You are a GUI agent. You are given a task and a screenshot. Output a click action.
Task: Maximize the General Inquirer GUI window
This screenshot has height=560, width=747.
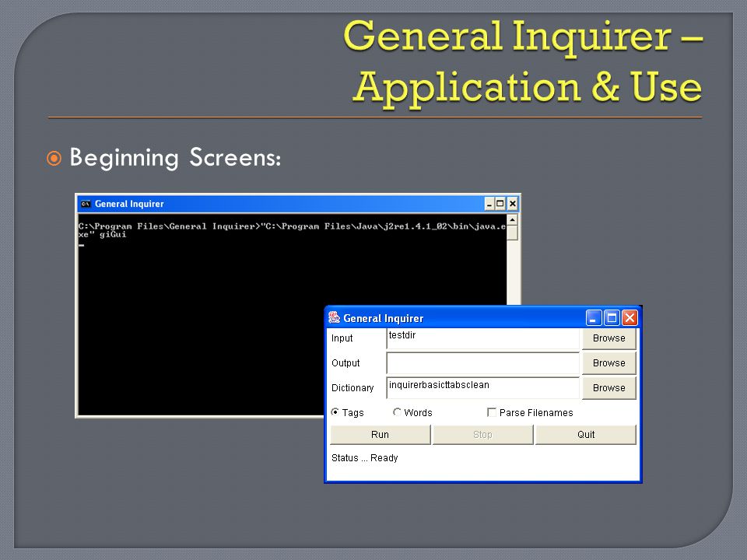612,317
